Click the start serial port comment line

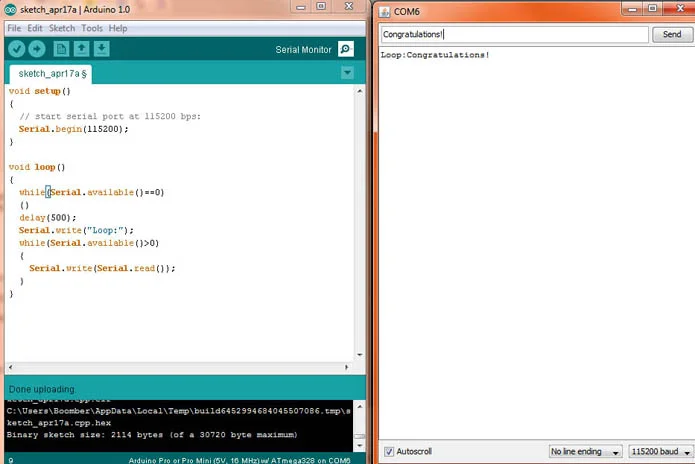point(110,116)
